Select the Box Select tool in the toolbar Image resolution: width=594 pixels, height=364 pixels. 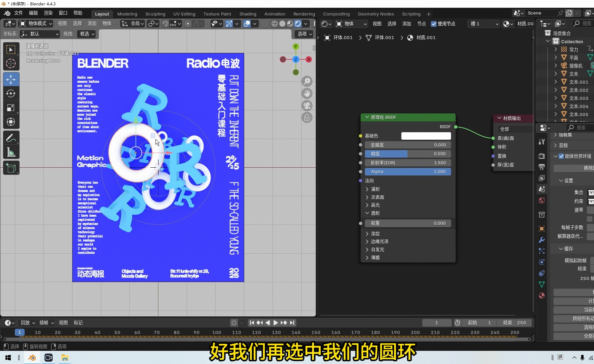click(x=11, y=50)
